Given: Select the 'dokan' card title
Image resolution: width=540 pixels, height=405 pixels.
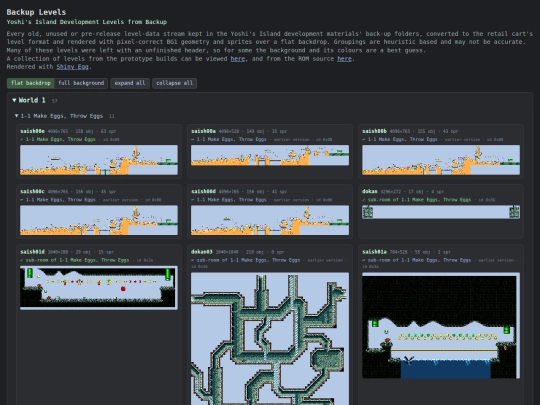Looking at the screenshot, I should tap(370, 191).
